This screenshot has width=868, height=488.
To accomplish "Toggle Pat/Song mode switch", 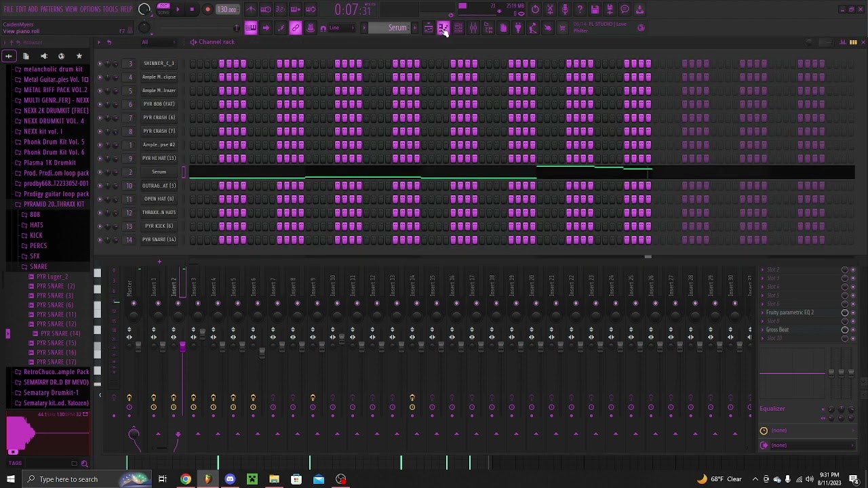I will 163,9.
